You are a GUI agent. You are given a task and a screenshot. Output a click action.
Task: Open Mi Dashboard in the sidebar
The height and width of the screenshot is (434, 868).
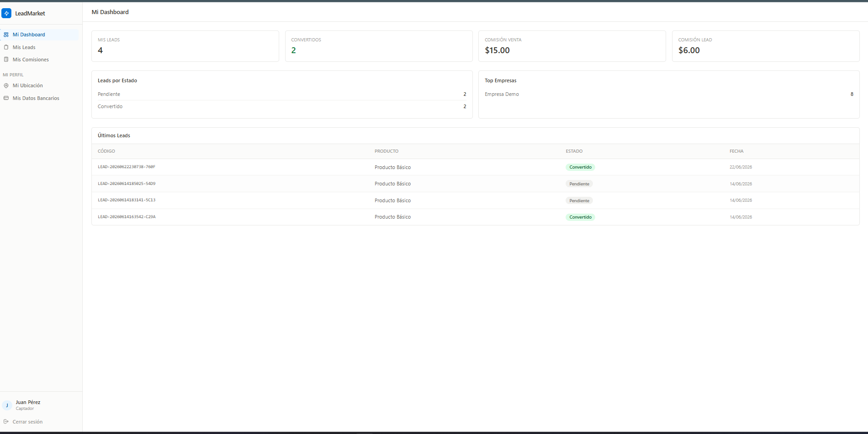coord(40,35)
